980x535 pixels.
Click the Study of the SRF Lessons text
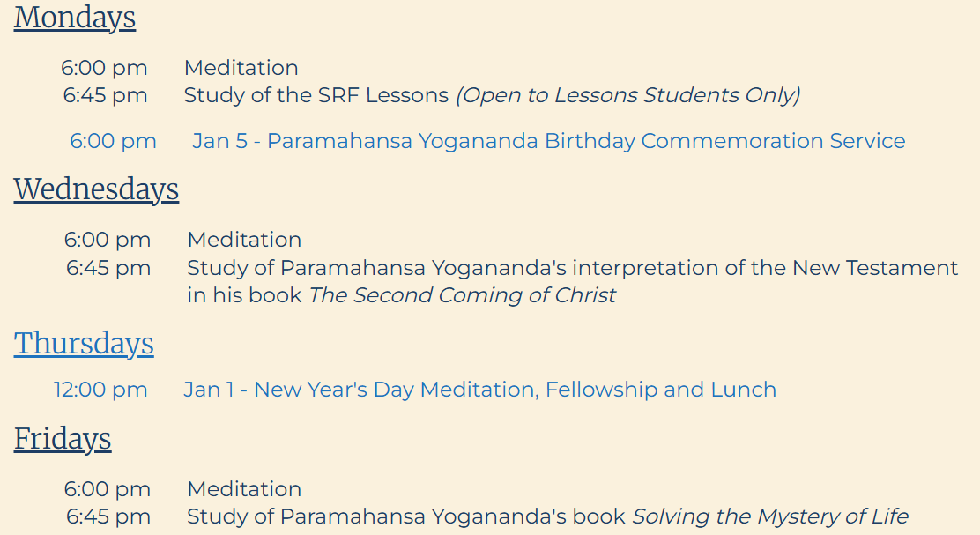(316, 95)
